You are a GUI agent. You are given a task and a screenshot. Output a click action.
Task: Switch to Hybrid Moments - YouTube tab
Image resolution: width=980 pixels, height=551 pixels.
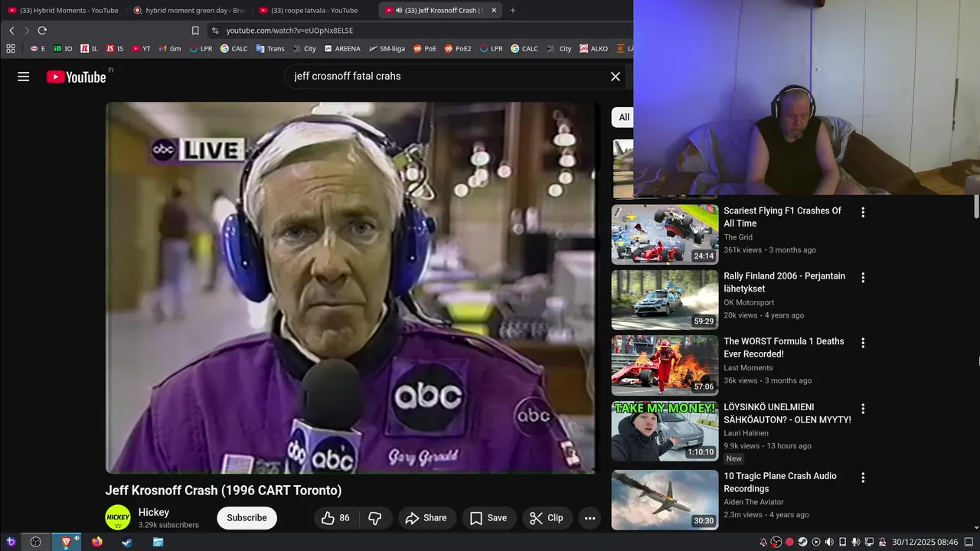[x=63, y=10]
